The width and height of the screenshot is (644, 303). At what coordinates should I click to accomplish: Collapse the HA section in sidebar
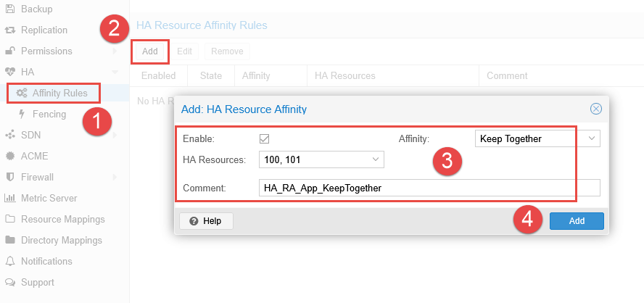115,72
